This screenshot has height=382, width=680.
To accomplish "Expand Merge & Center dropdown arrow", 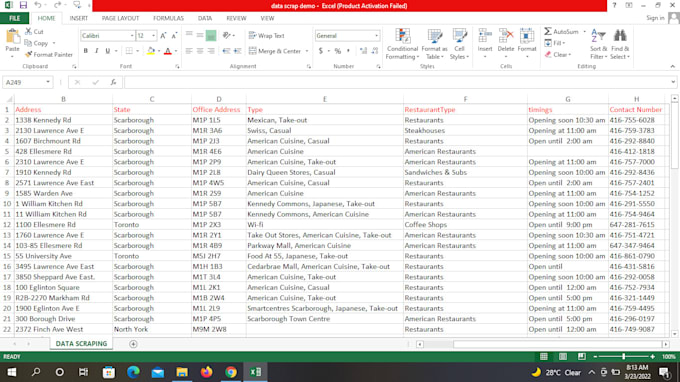I will pyautogui.click(x=307, y=51).
